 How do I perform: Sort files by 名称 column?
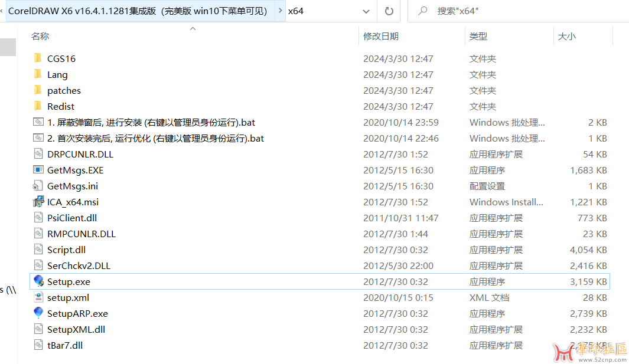(x=40, y=36)
